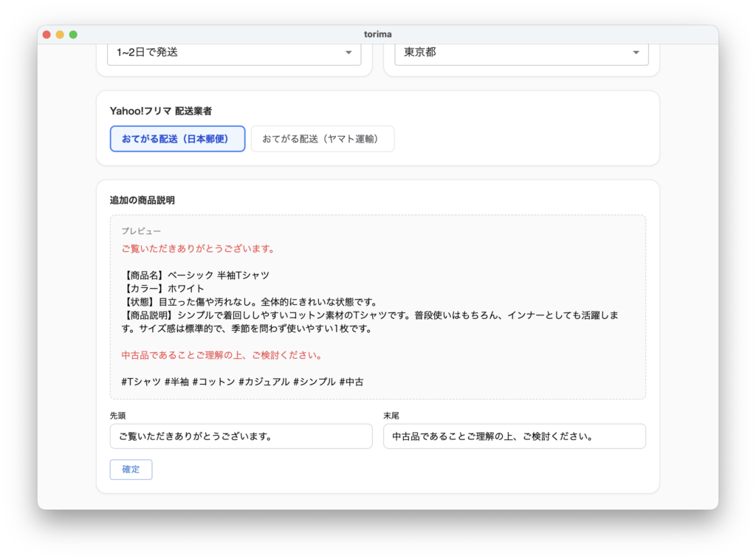Open the 1~2日で発送 shipping days dropdown
Viewport: 756px width, 559px height.
(x=233, y=52)
